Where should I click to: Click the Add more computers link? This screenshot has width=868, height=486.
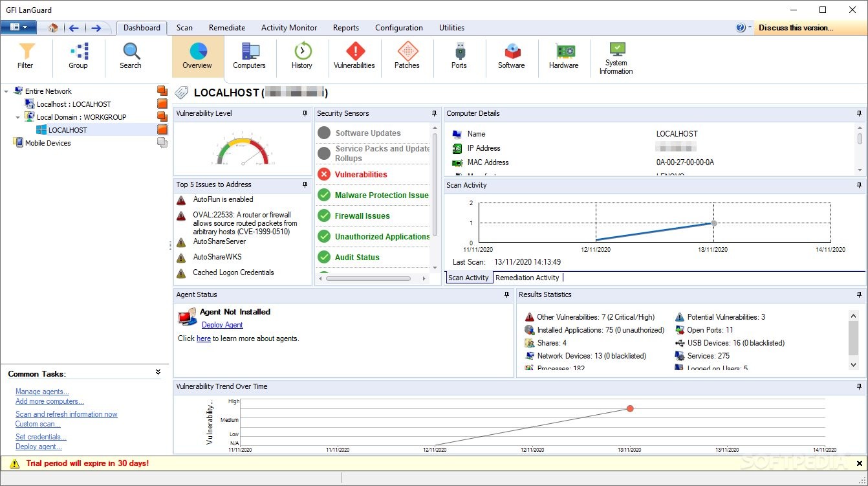49,401
